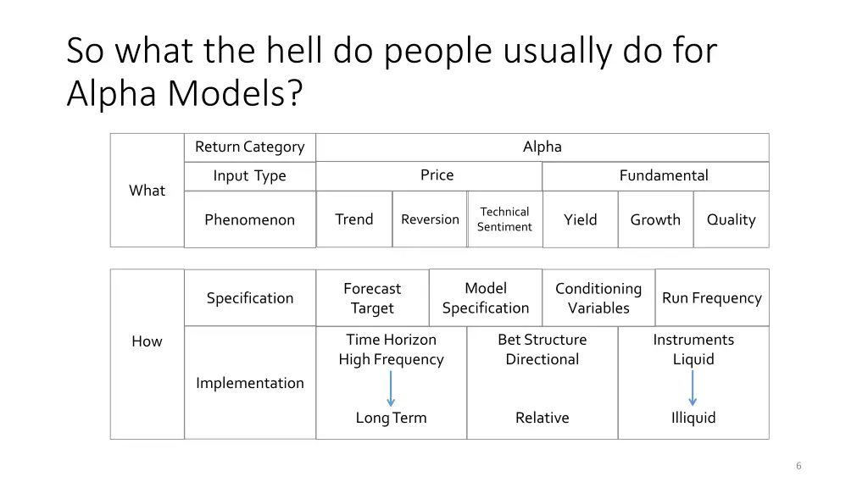Image resolution: width=868 pixels, height=488 pixels.
Task: Select the Illiquid label
Action: coord(693,418)
